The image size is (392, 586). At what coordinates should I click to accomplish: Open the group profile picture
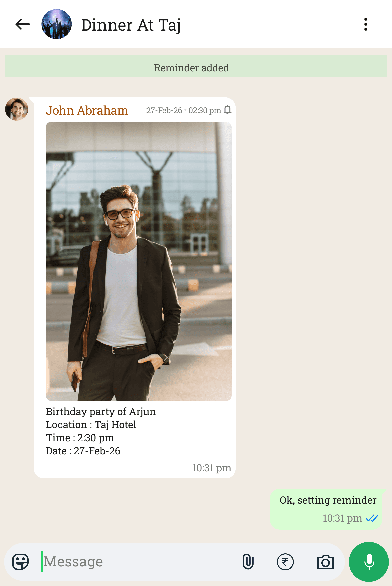[x=57, y=24]
